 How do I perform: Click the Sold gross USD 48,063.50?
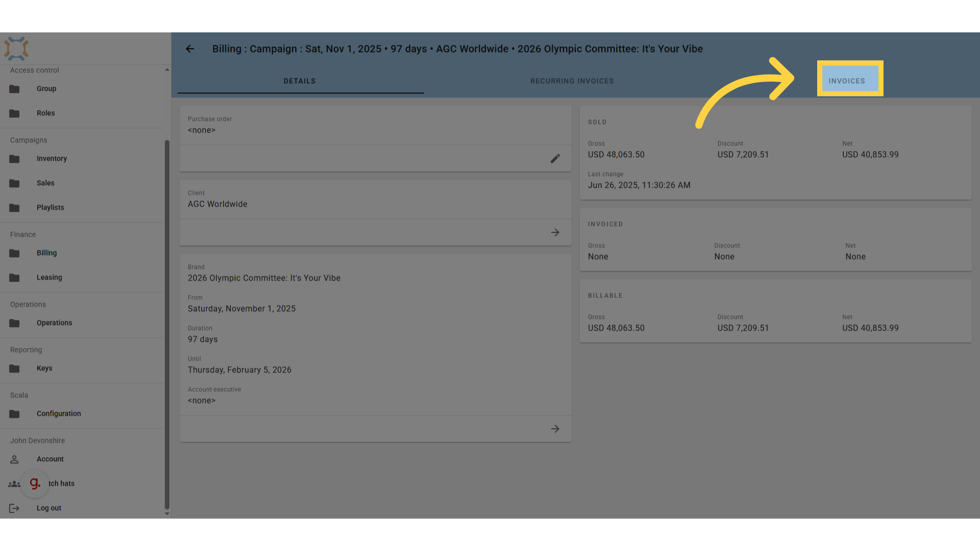tap(616, 155)
